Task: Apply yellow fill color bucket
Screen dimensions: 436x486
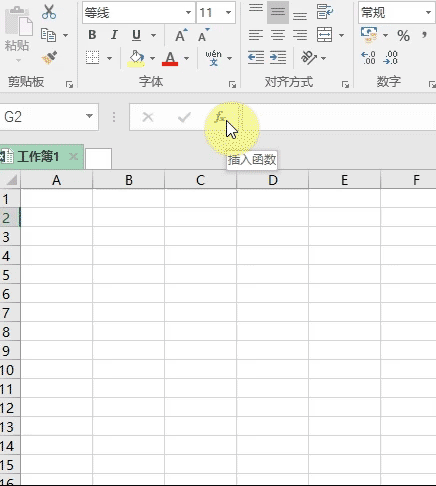Action: (136, 58)
